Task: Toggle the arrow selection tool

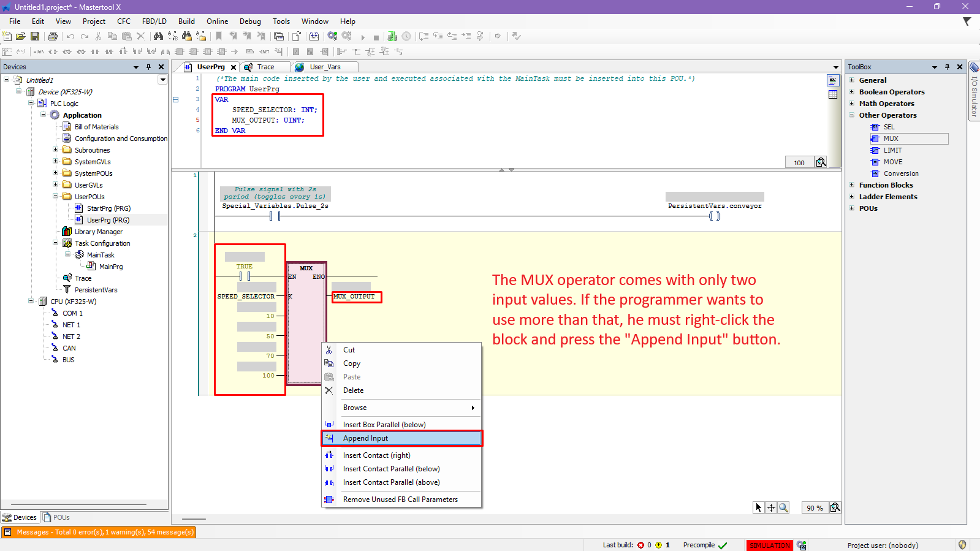Action: click(x=759, y=507)
